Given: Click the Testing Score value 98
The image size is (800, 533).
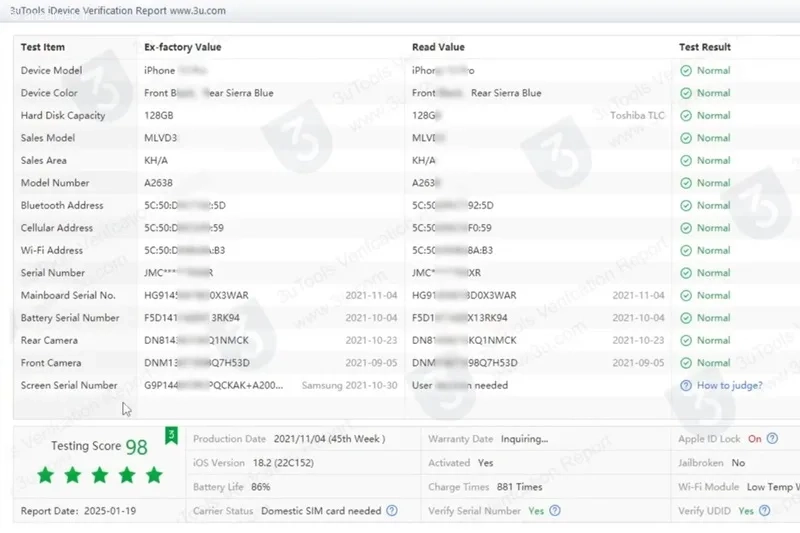Looking at the screenshot, I should coord(136,447).
